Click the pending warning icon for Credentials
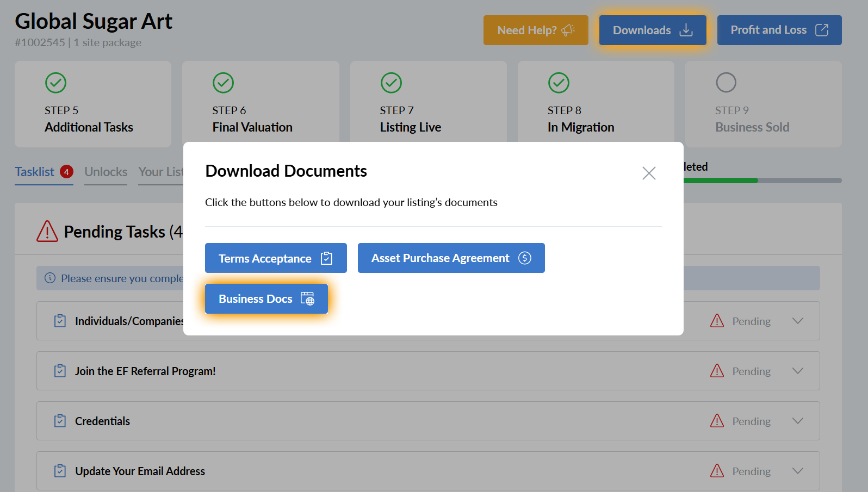 [x=717, y=421]
